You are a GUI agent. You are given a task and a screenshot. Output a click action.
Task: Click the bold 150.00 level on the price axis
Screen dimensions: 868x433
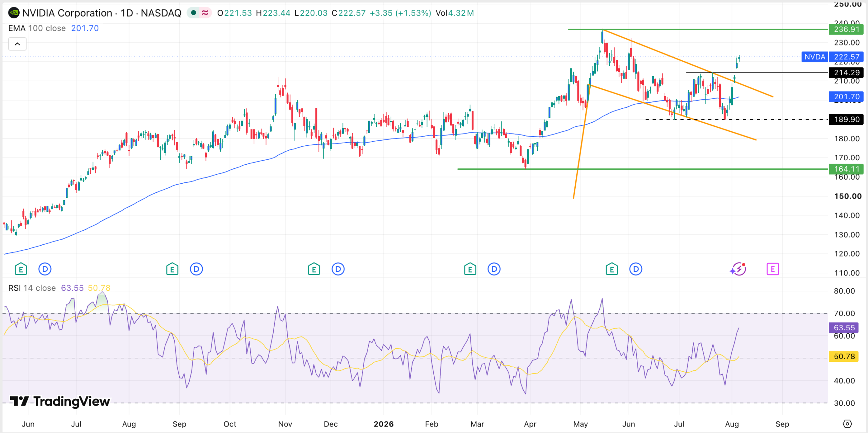tap(848, 196)
